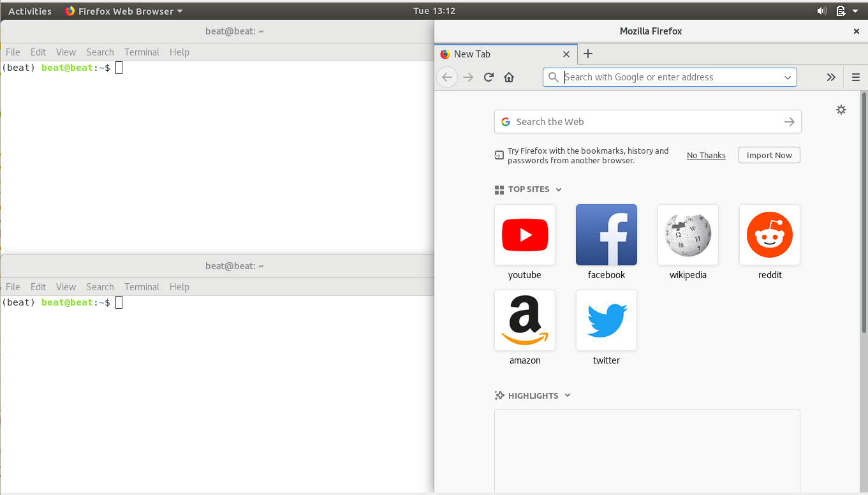Open Terminal menu in the top terminal

point(142,52)
